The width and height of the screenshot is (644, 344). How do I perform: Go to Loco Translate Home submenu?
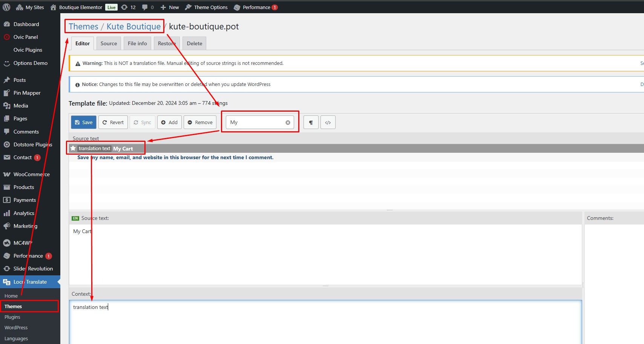click(11, 296)
